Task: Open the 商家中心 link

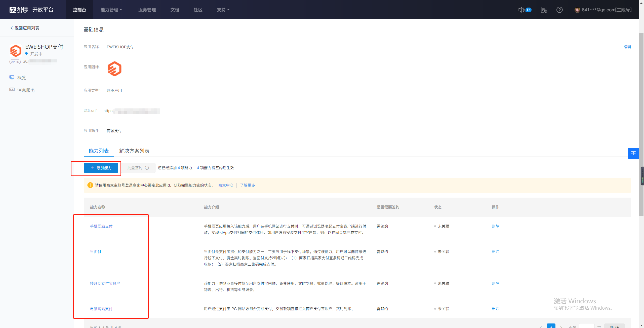Action: pos(226,185)
